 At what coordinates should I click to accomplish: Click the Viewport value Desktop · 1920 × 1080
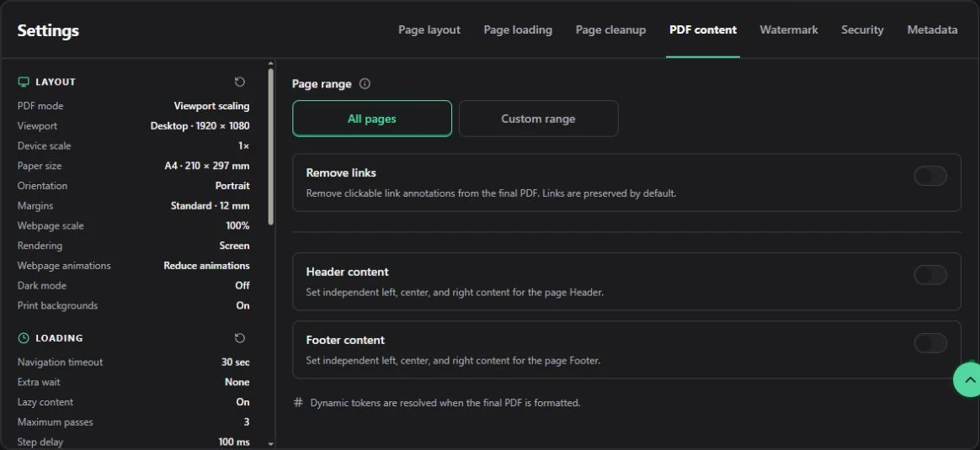point(200,126)
